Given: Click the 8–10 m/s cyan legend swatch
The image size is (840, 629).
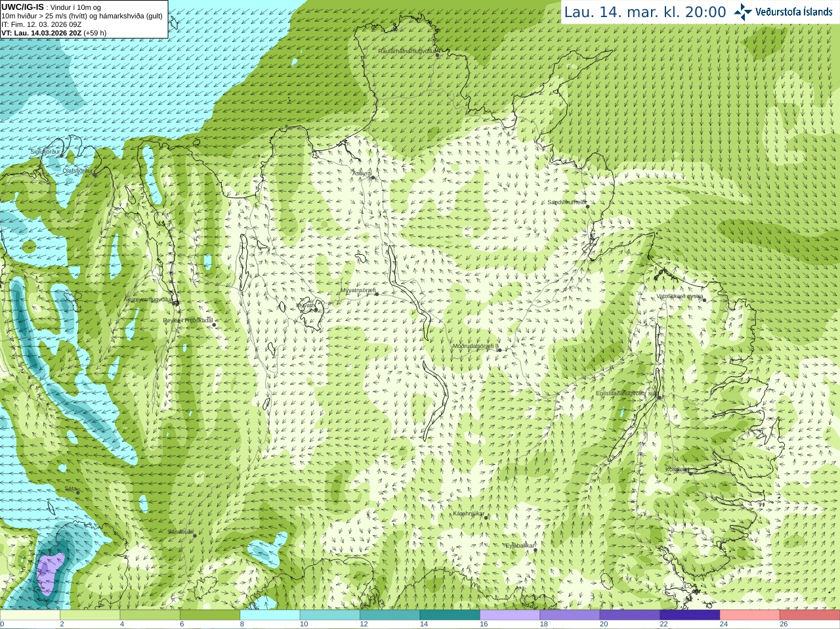Looking at the screenshot, I should [270, 615].
